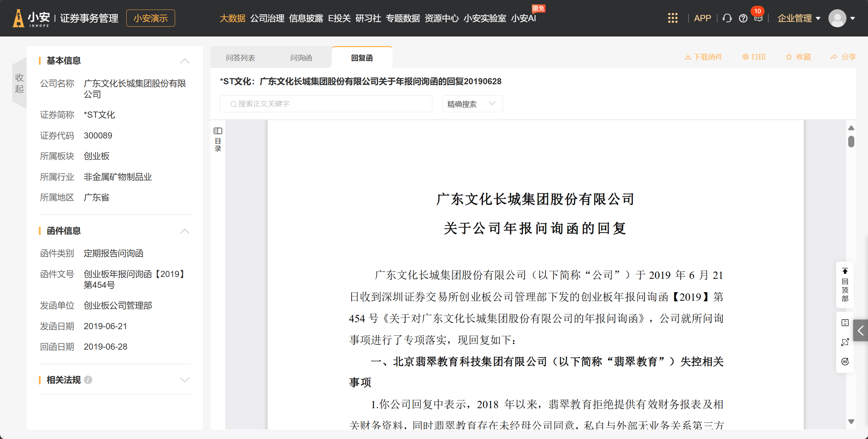This screenshot has width=868, height=439.
Task: Click the user avatar icon
Action: tap(837, 18)
